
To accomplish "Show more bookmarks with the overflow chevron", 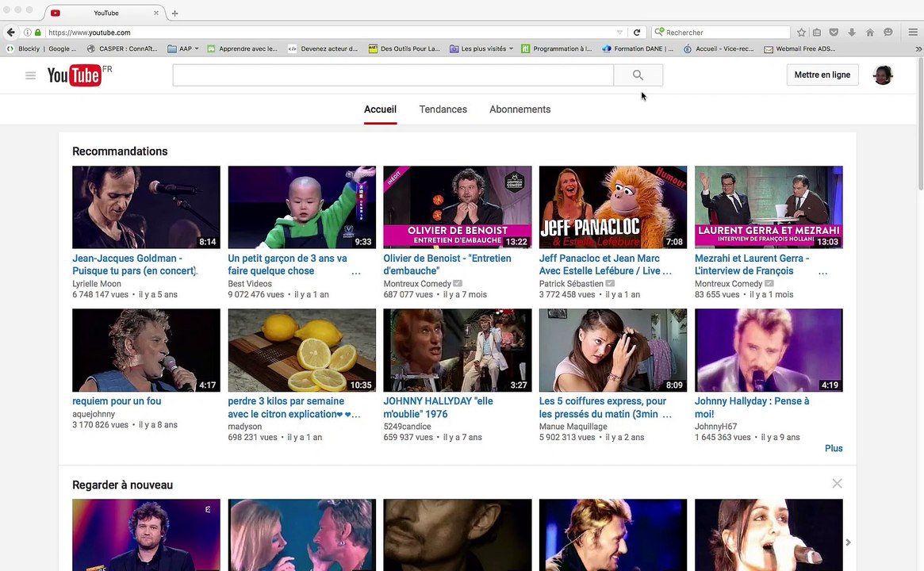I will [918, 49].
